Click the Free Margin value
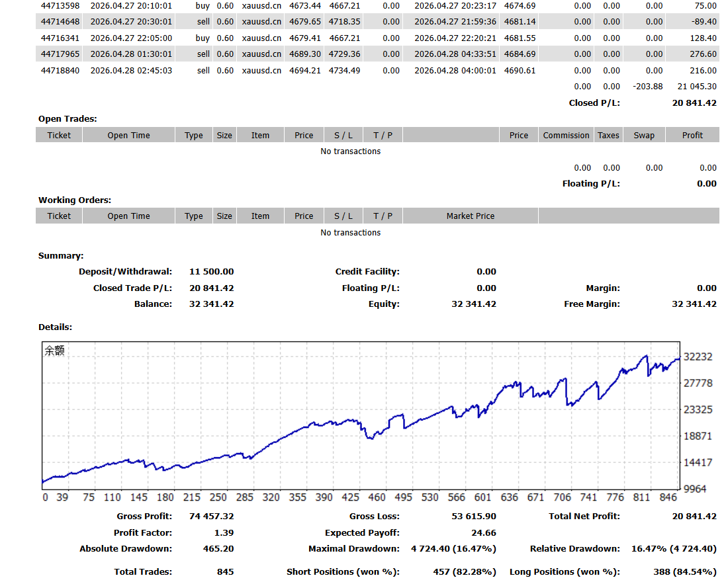728x584 pixels. point(694,304)
